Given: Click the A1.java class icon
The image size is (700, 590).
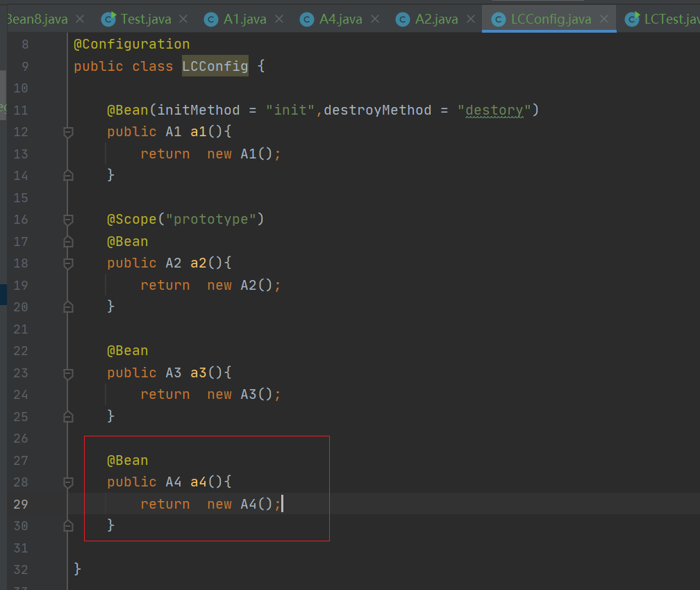Looking at the screenshot, I should click(210, 19).
